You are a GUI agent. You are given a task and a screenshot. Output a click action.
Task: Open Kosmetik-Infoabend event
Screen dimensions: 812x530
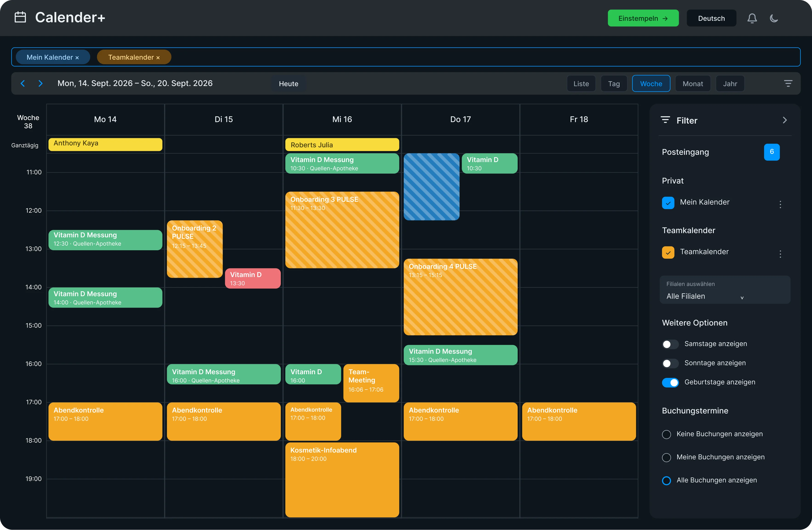[x=342, y=480]
